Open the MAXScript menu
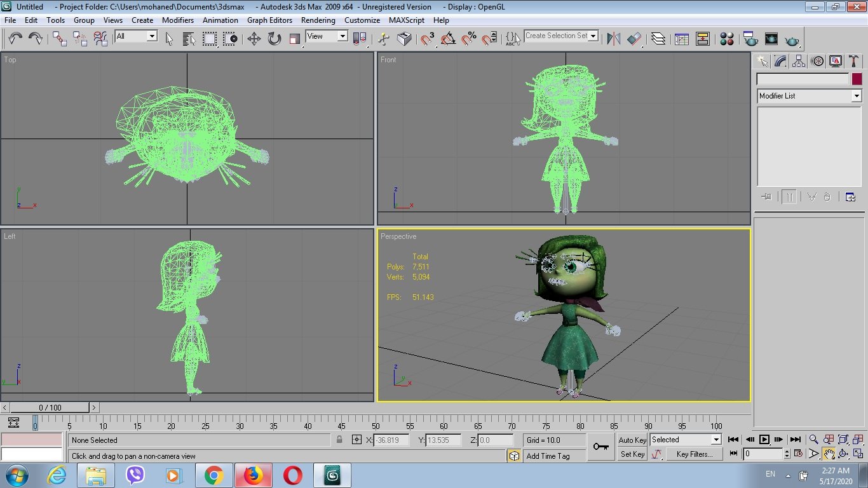Viewport: 868px width, 488px height. [407, 20]
